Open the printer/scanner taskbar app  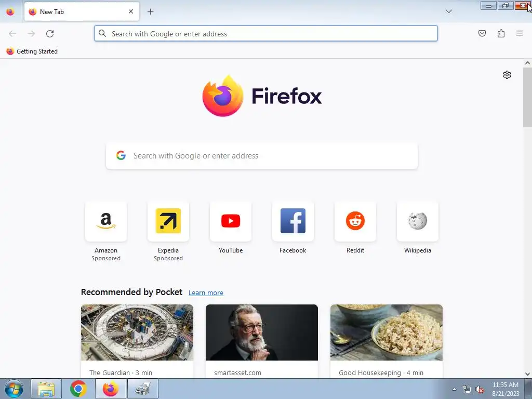[143, 389]
